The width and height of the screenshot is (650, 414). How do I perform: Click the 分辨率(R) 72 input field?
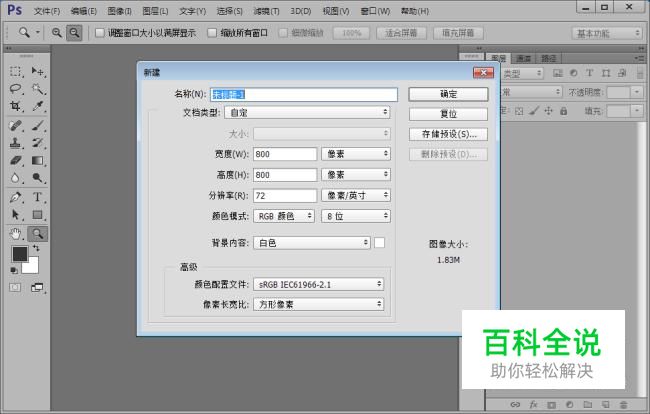tap(285, 196)
